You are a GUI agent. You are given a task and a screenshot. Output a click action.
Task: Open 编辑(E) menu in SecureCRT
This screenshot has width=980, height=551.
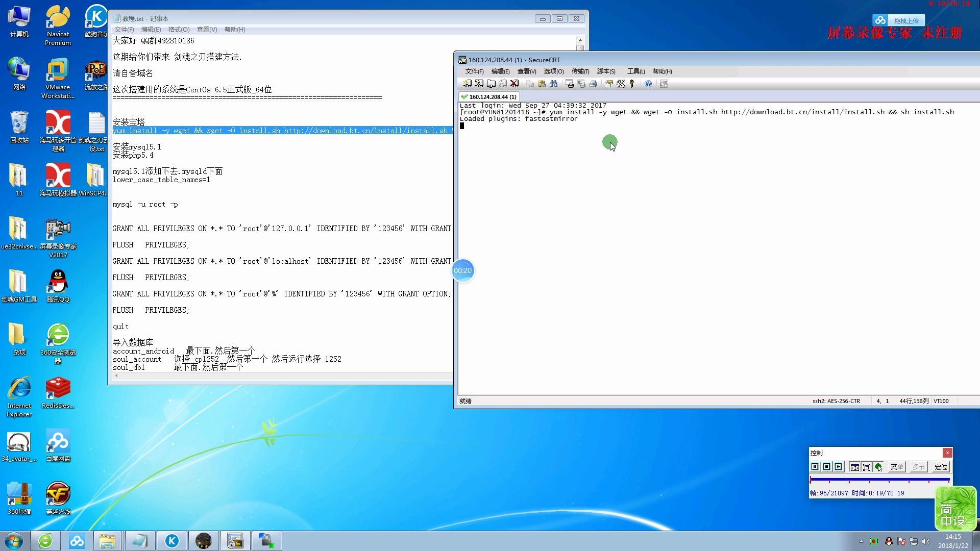coord(500,71)
